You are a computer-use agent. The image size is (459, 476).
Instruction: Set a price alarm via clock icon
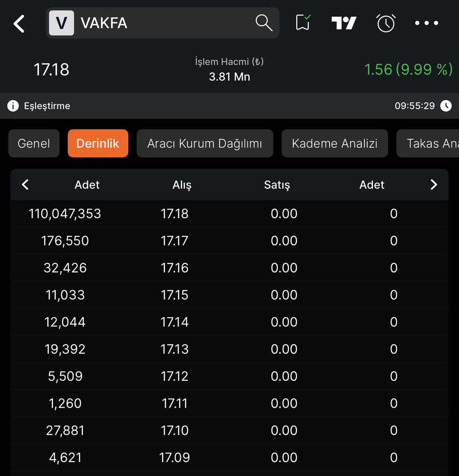tap(386, 23)
